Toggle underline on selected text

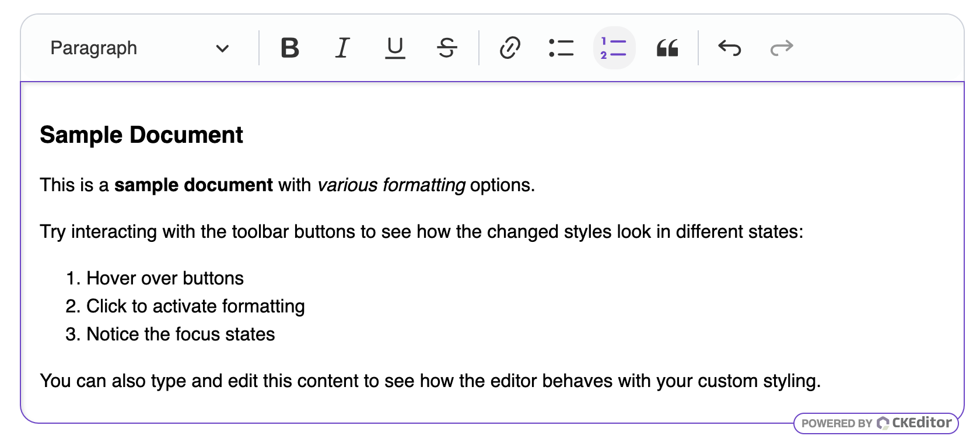coord(395,48)
